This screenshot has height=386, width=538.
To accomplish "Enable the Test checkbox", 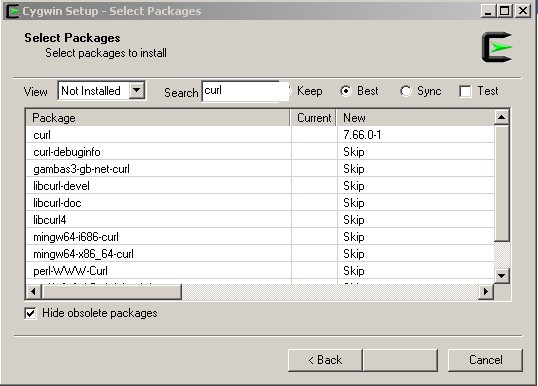I will pos(465,92).
